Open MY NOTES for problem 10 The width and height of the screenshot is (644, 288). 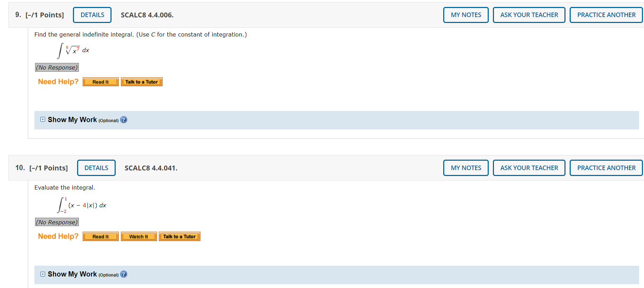click(465, 168)
